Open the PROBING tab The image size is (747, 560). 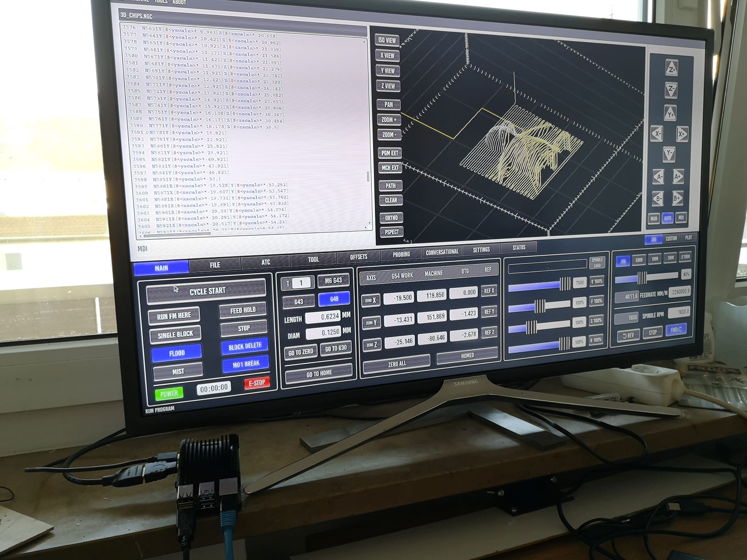pyautogui.click(x=401, y=254)
